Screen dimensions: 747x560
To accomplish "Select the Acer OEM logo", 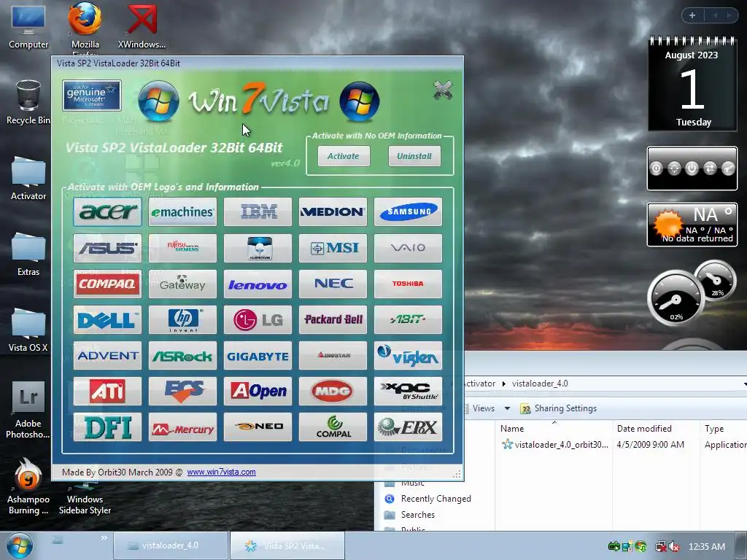I will (x=107, y=211).
